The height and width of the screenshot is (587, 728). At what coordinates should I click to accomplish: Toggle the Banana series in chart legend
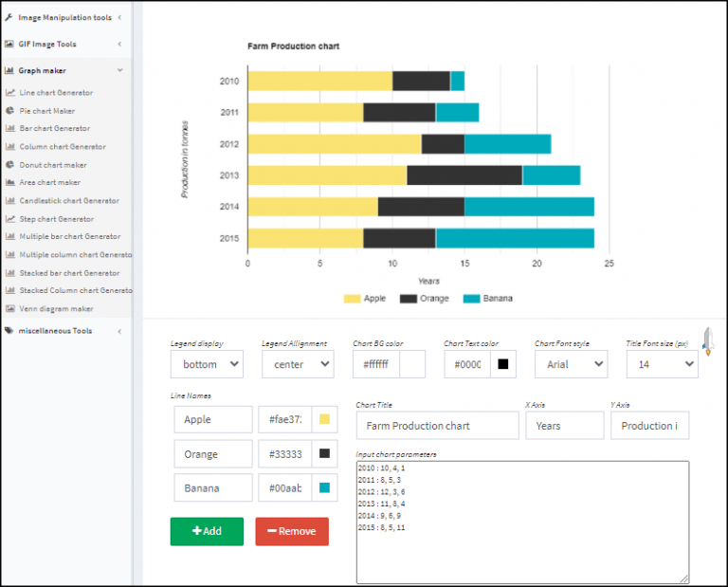click(x=487, y=299)
